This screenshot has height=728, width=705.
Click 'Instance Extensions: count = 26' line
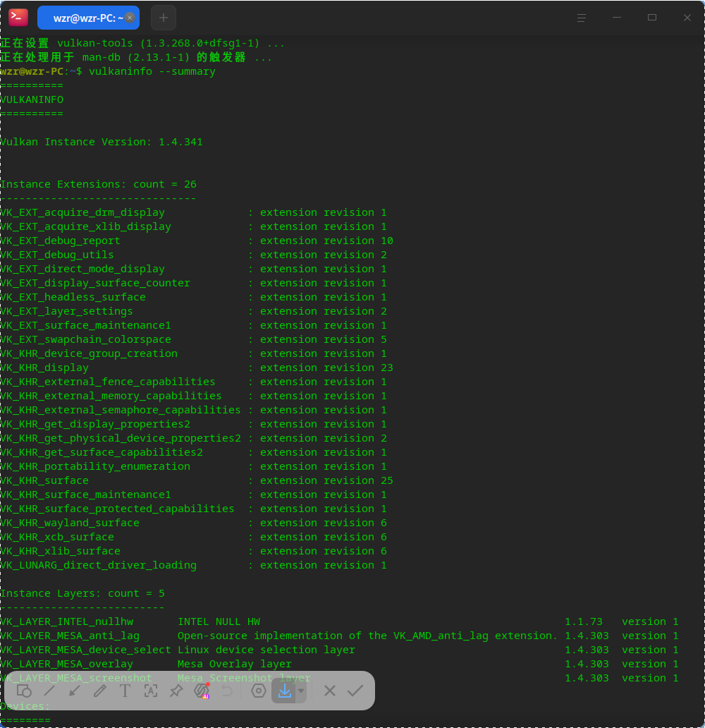click(99, 184)
